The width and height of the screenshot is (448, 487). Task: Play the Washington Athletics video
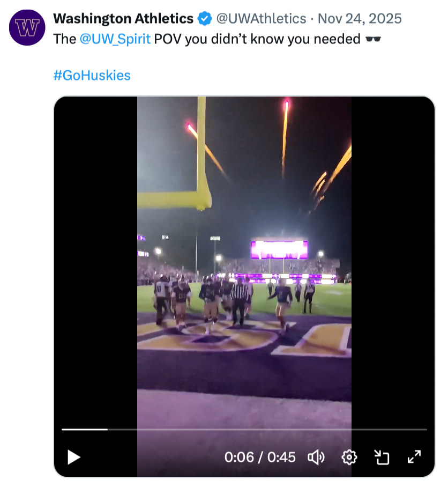[74, 457]
